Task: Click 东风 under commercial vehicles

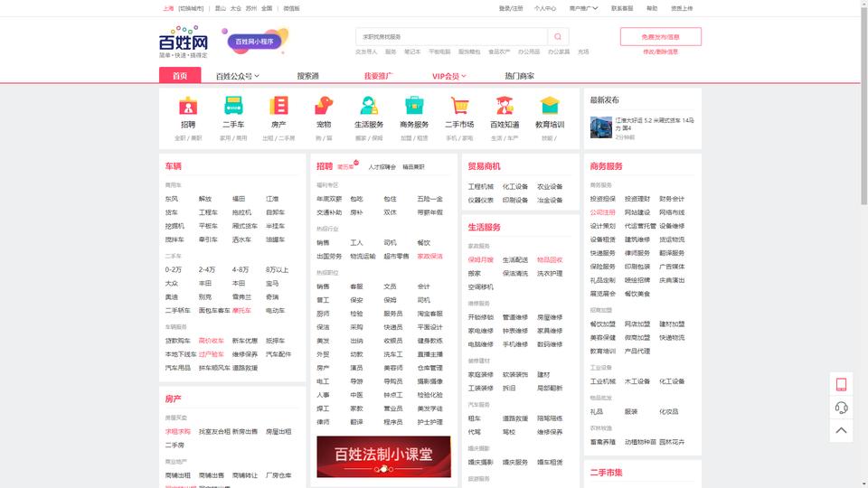Action: 172,199
